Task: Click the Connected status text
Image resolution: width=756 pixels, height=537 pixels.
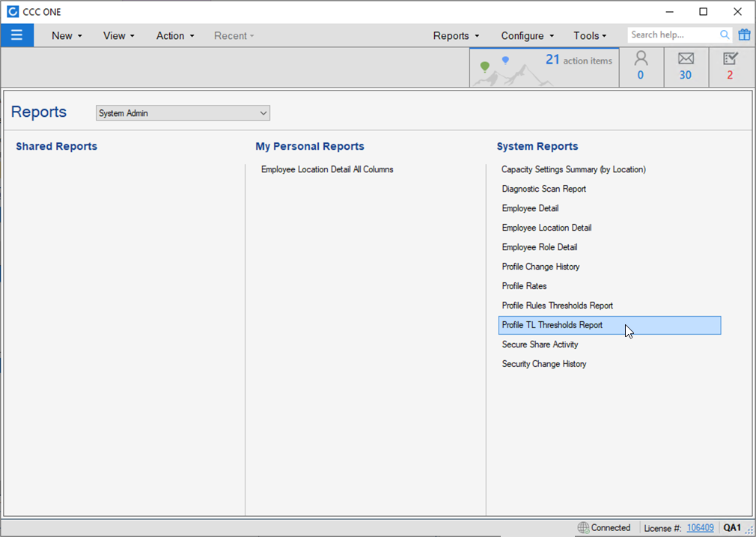Action: coord(611,528)
